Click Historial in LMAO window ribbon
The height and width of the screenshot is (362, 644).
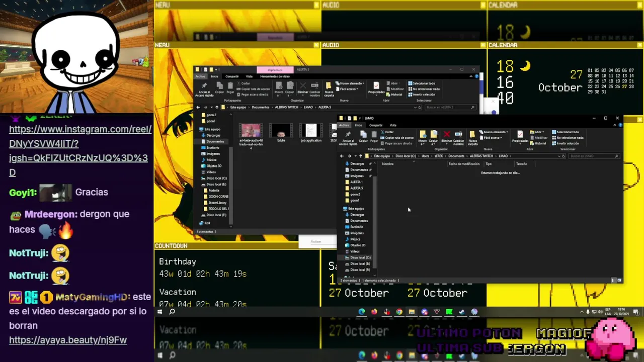(x=538, y=143)
